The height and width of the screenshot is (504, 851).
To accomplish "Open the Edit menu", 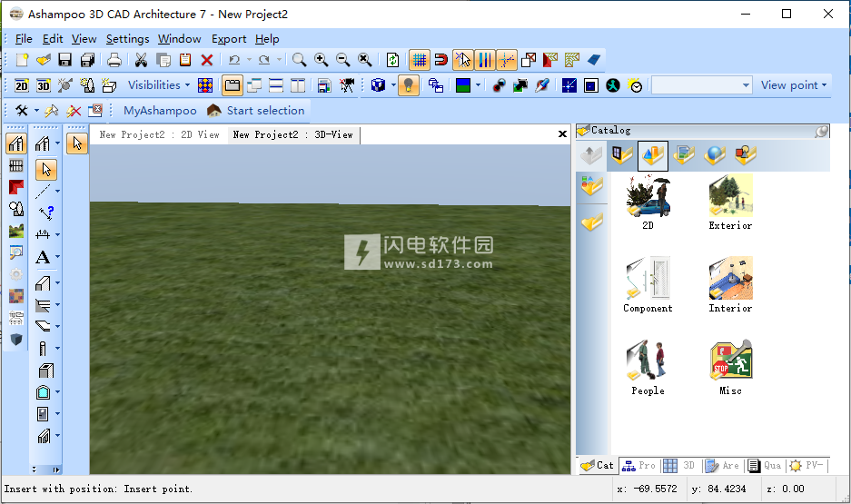I will pos(53,39).
